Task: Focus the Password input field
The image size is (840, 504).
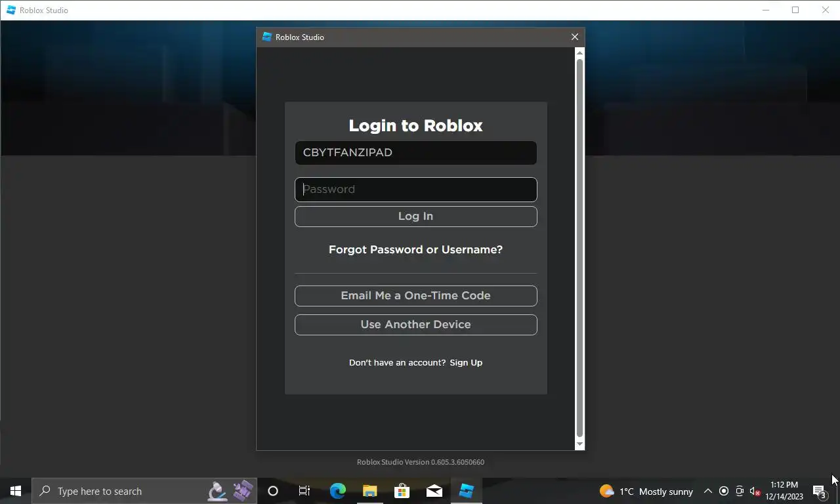Action: 415,190
